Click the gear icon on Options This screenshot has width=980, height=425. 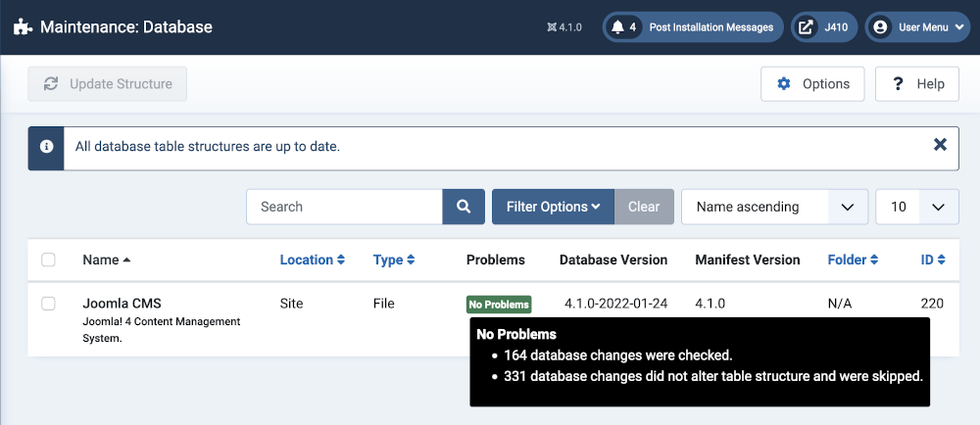784,83
